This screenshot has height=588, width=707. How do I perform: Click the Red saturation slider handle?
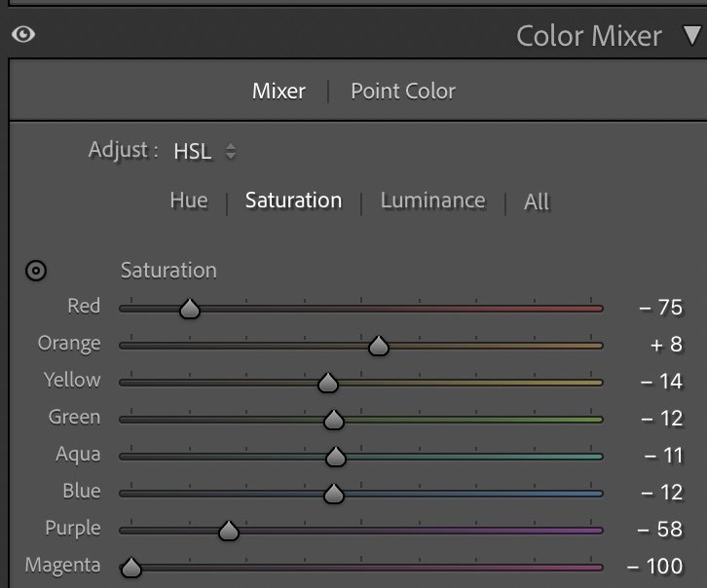click(x=190, y=309)
